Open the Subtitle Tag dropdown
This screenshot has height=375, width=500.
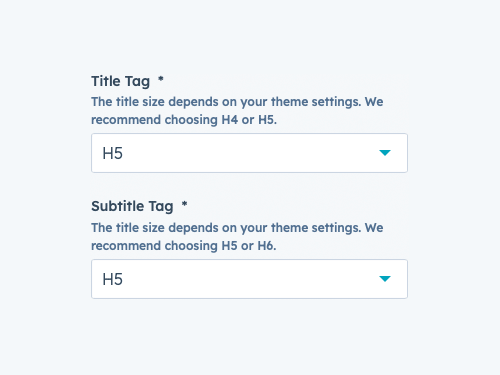pos(249,279)
